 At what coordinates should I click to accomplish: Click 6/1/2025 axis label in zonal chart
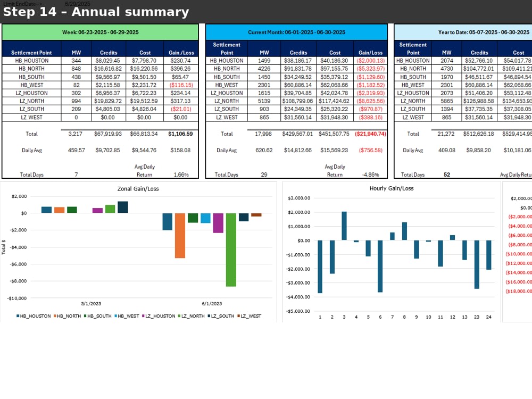212,304
